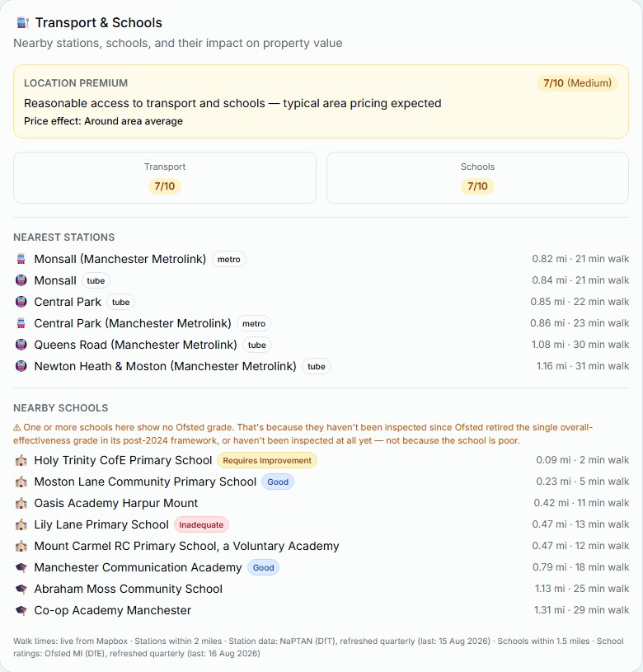Click round icon beside Monsall tube station
The width and height of the screenshot is (643, 672).
pos(21,280)
